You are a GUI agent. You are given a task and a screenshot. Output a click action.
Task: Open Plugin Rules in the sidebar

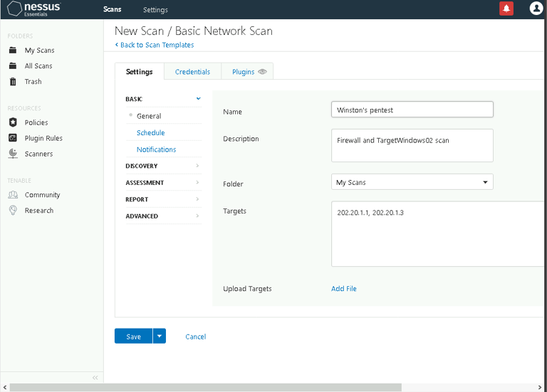click(43, 138)
